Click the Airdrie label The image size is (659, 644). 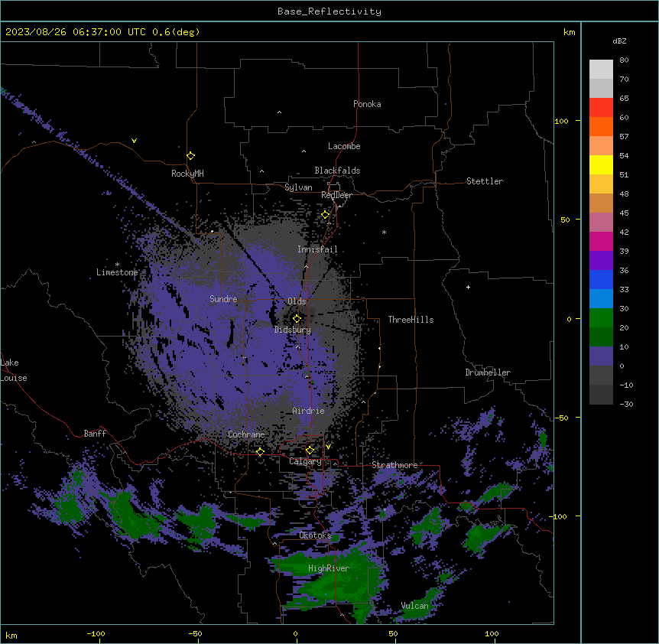point(308,411)
